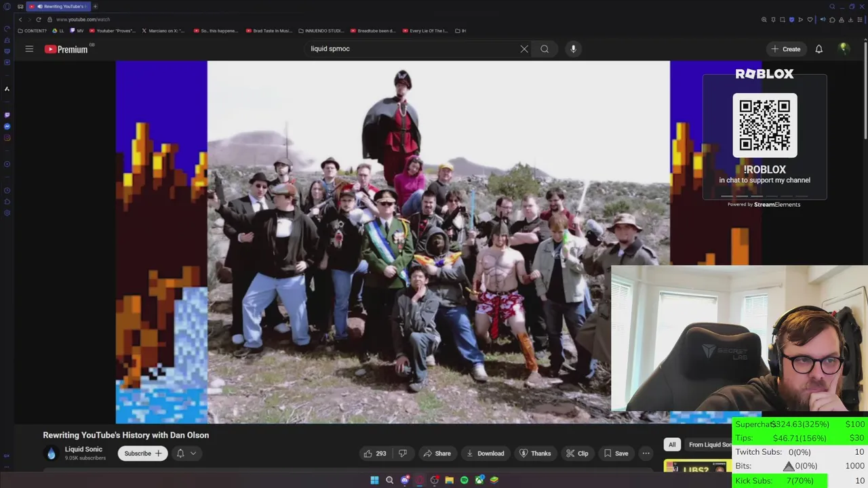Share this video
868x488 pixels.
[x=437, y=453]
